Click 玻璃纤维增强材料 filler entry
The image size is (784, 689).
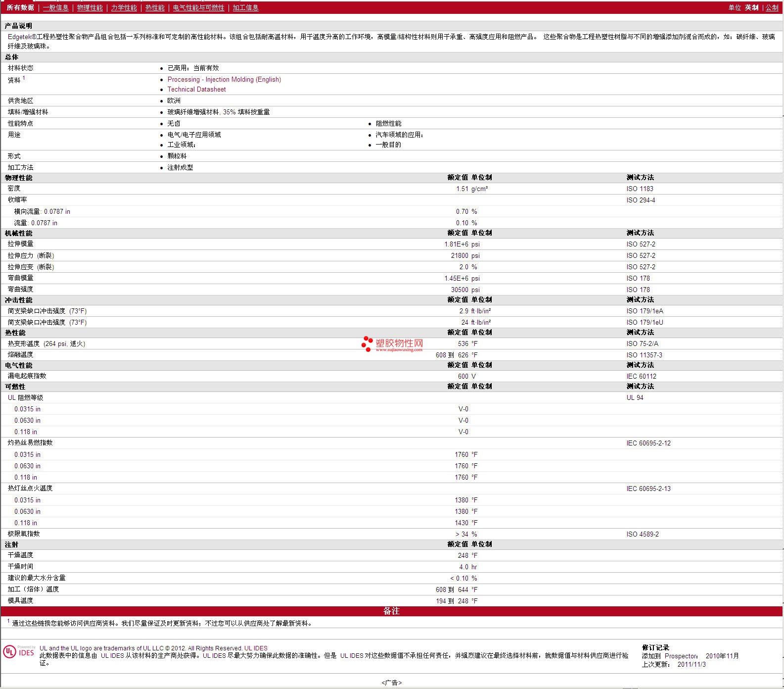(218, 112)
